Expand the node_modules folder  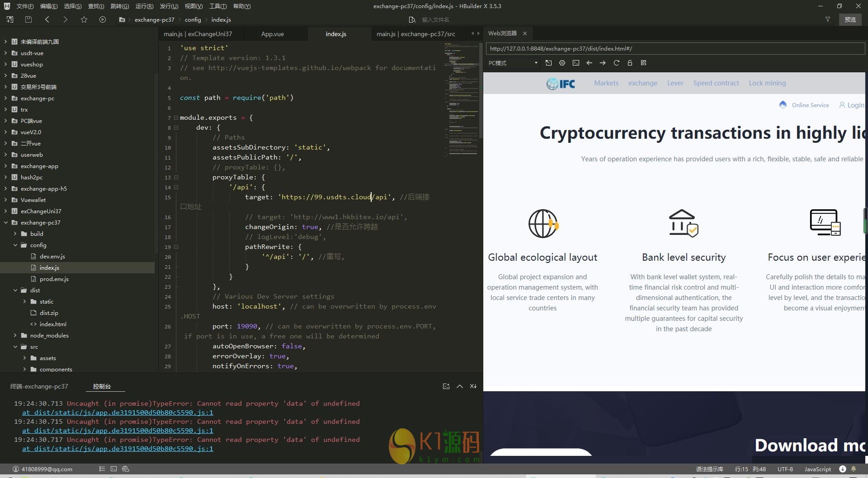tap(15, 335)
